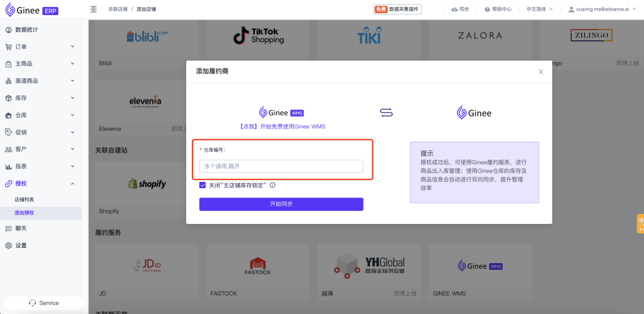644x314 pixels.
Task: Click info icon beside 主店铺库存锁定
Action: point(272,185)
